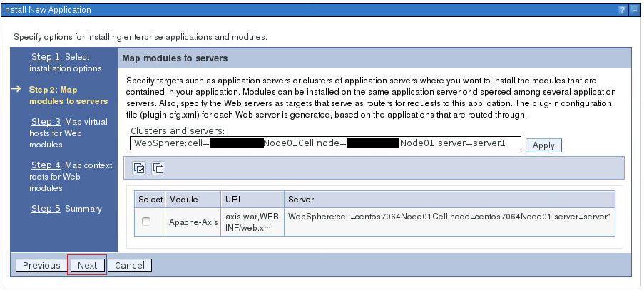
Task: Check the Apache-Axis module checkbox
Action: coord(145,222)
